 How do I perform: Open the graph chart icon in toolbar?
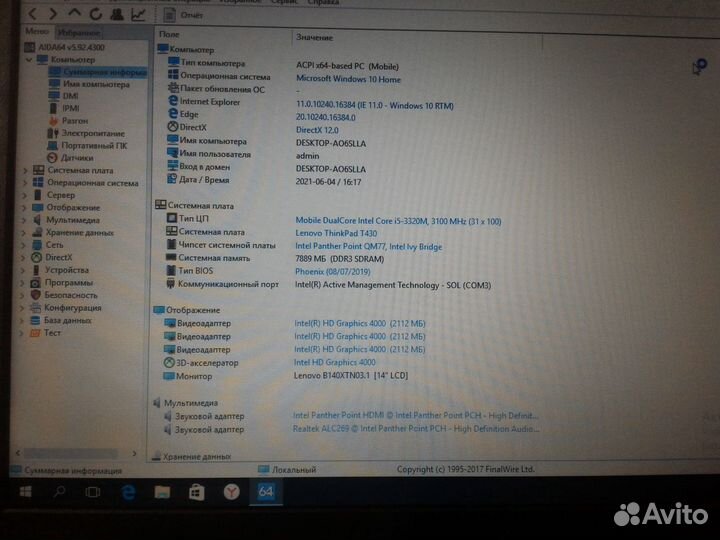pos(138,15)
